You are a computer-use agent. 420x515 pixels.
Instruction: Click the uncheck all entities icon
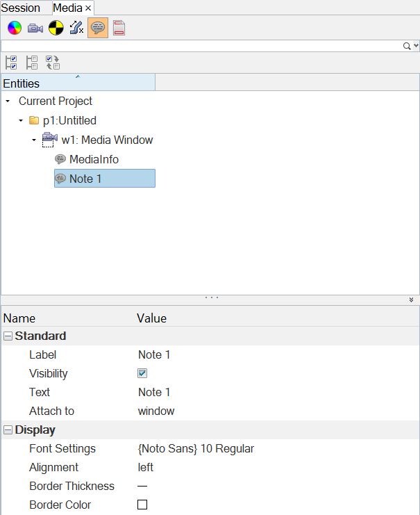coord(32,63)
